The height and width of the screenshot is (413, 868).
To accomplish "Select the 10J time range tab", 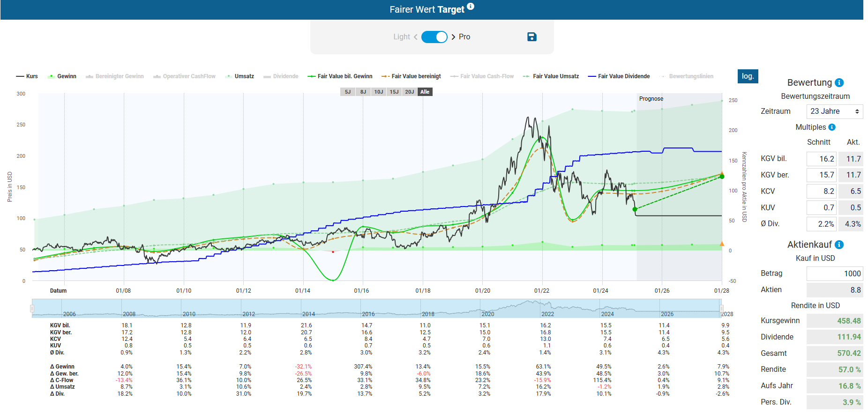I will 378,92.
